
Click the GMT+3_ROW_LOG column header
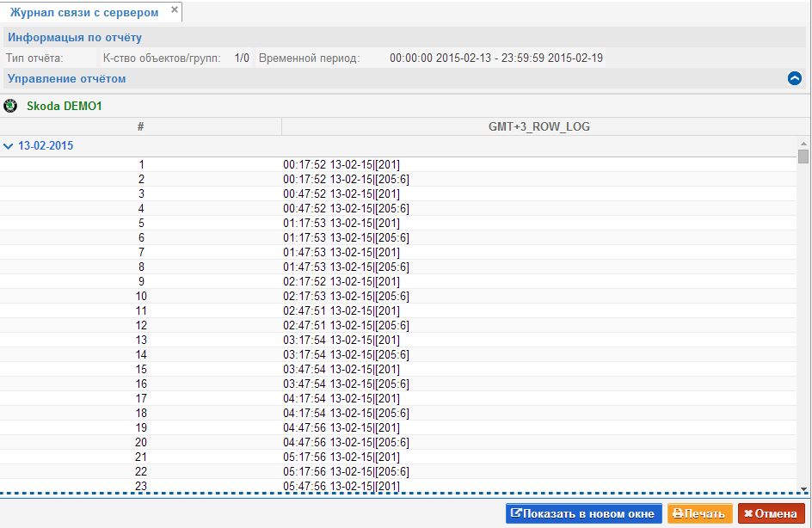538,126
